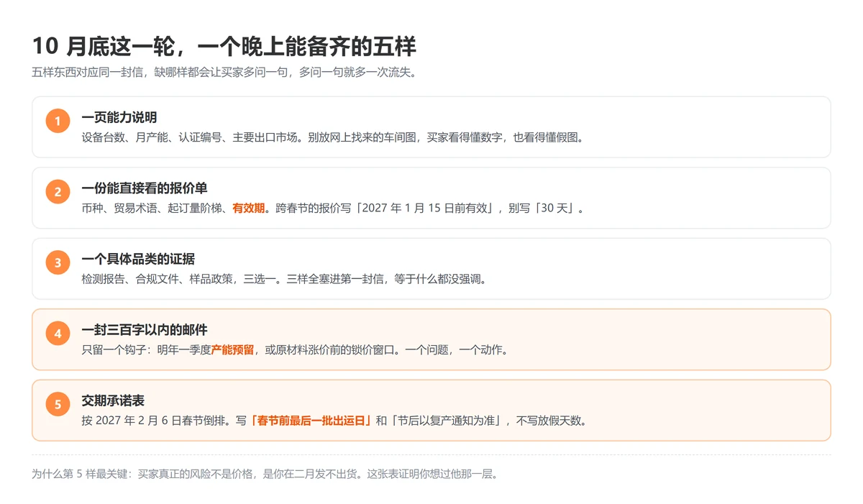Click the orange number 4 badge
This screenshot has width=863, height=504.
click(58, 333)
